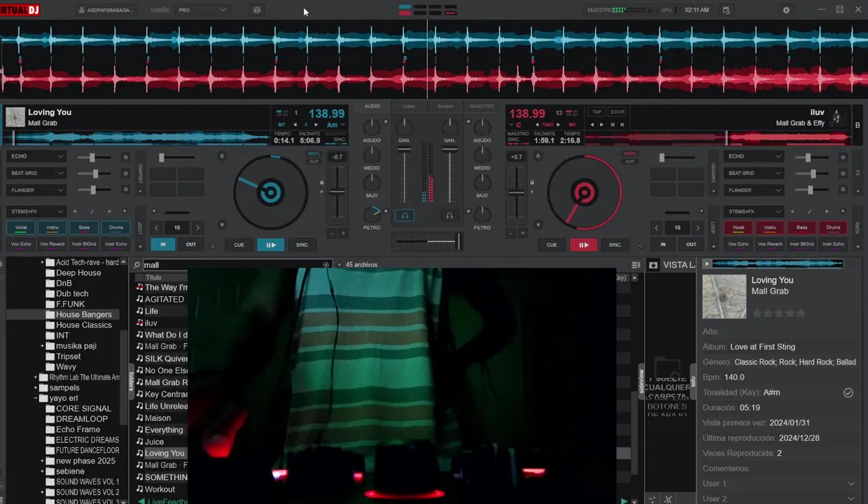Open the sideview panel tab
This screenshot has width=868, height=504.
[x=640, y=381]
